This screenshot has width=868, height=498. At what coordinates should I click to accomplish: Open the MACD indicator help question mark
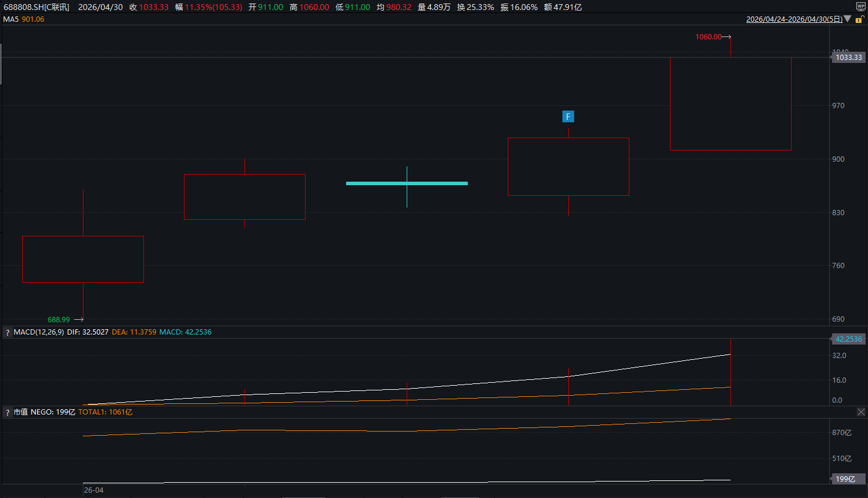pos(7,333)
